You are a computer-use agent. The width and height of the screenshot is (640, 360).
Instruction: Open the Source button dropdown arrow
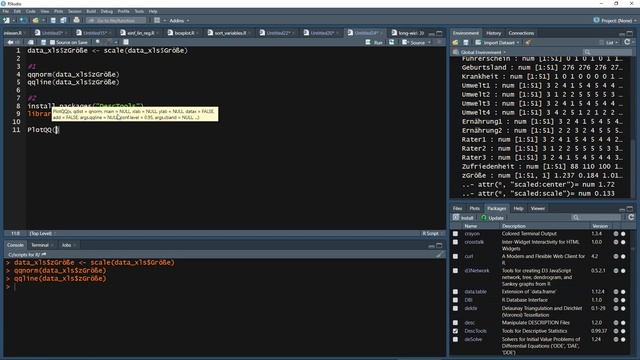point(429,42)
